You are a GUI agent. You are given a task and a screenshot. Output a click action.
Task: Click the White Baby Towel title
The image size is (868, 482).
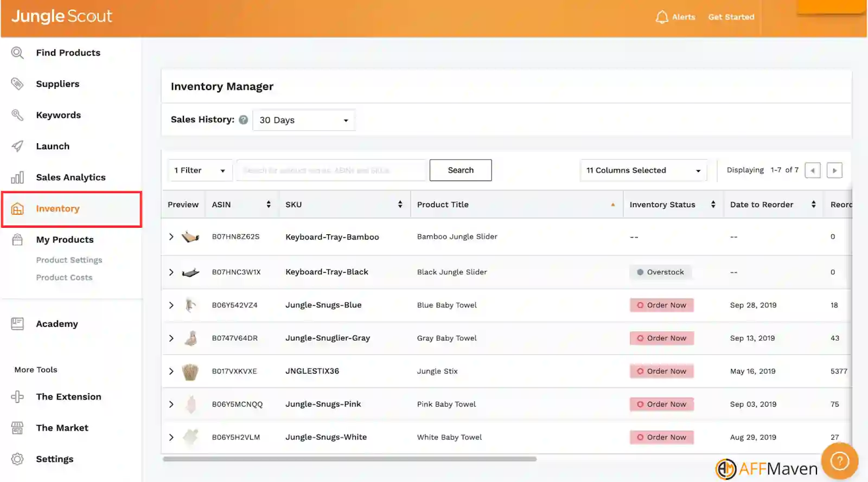coord(449,438)
